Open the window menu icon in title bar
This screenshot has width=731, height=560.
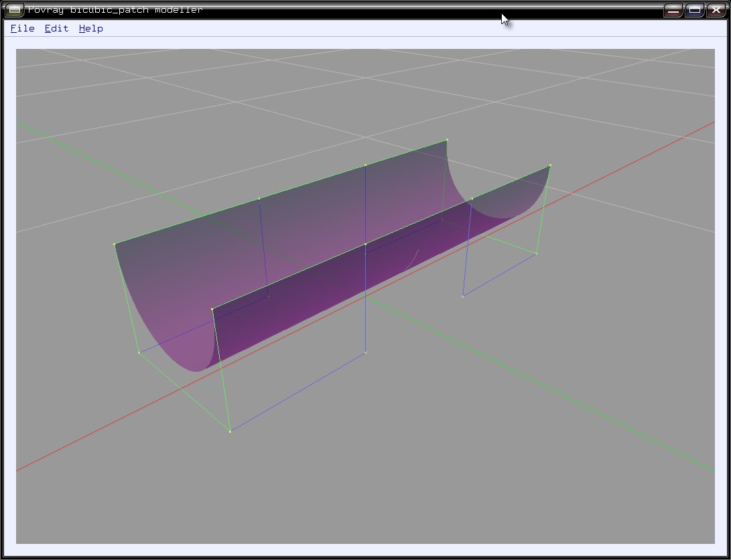point(14,10)
